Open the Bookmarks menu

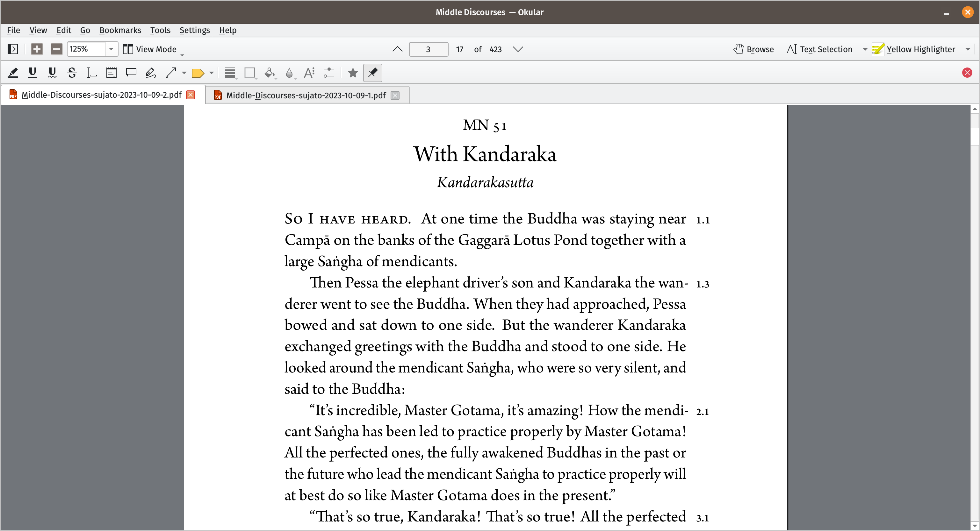coord(120,30)
